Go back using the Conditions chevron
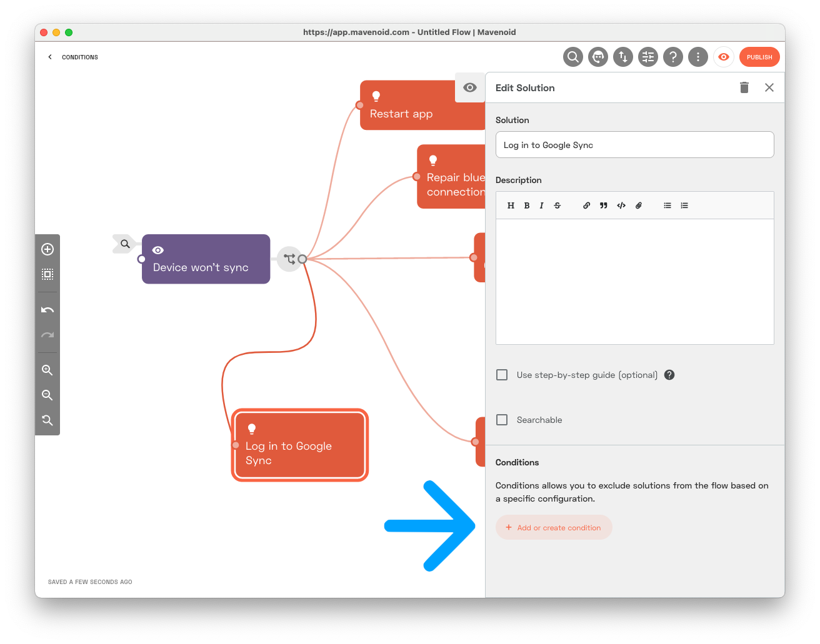The height and width of the screenshot is (644, 820). pos(50,57)
